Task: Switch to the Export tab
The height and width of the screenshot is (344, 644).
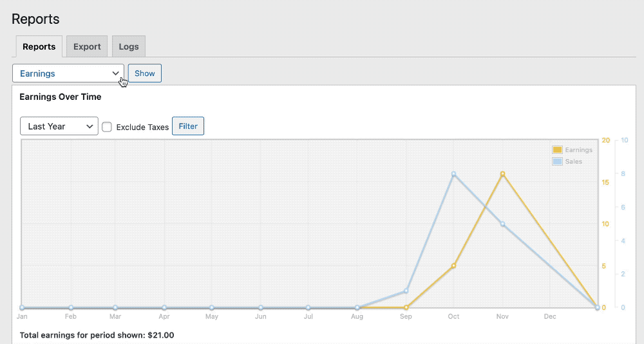Action: tap(87, 46)
